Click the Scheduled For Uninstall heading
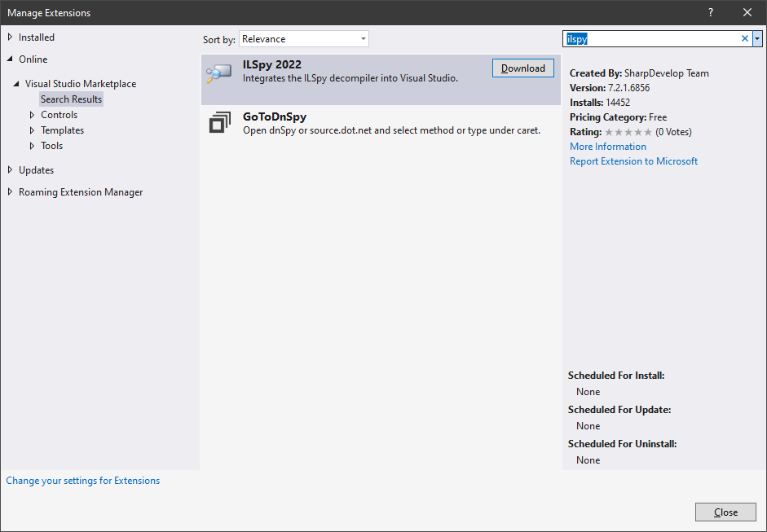This screenshot has height=532, width=767. [x=622, y=444]
